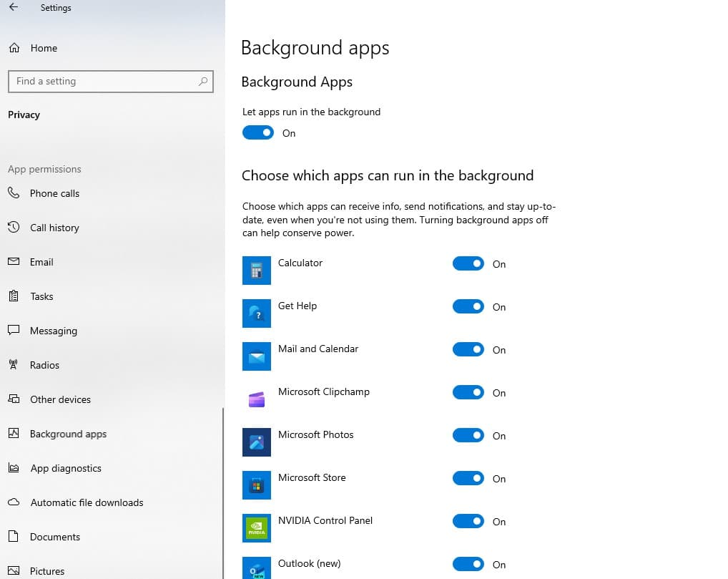Viewport: 728px width, 579px height.
Task: Disable Microsoft Clipchamp background toggle
Action: click(468, 393)
